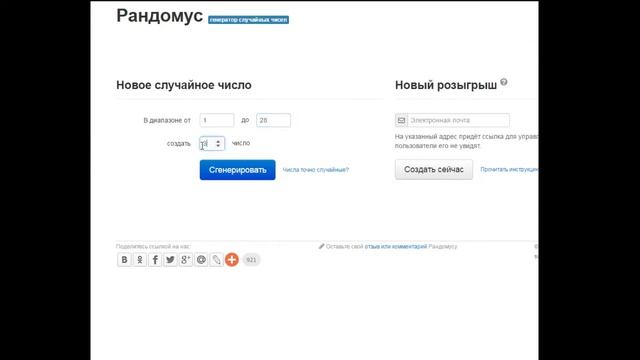Focus the range start field with 1
This screenshot has width=640, height=360.
[217, 120]
